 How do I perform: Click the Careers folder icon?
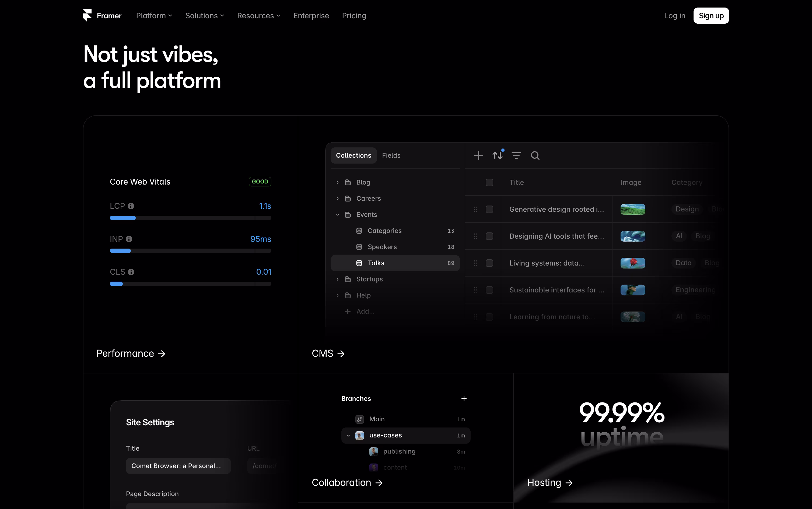(348, 198)
